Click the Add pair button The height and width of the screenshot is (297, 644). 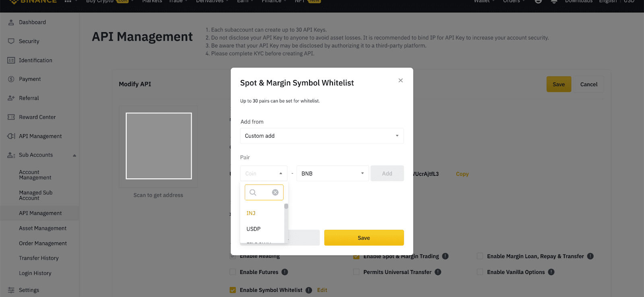(387, 173)
